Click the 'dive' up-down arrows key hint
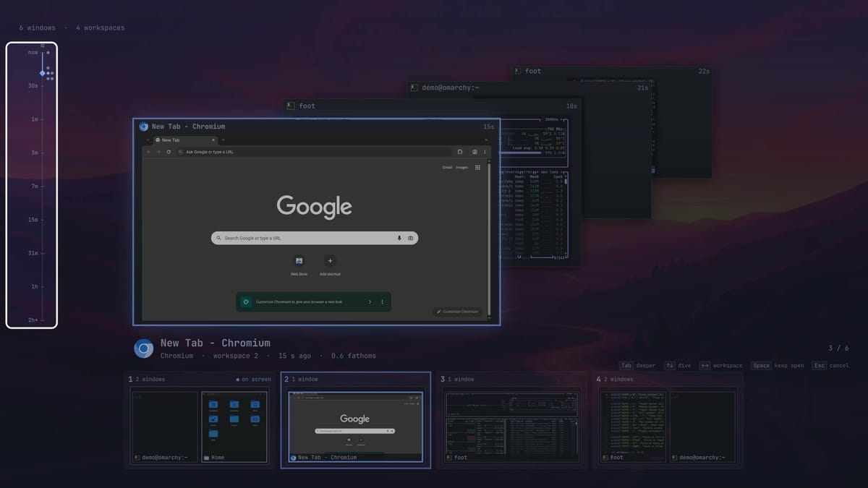Screen dimensions: 868x488 click(677, 366)
